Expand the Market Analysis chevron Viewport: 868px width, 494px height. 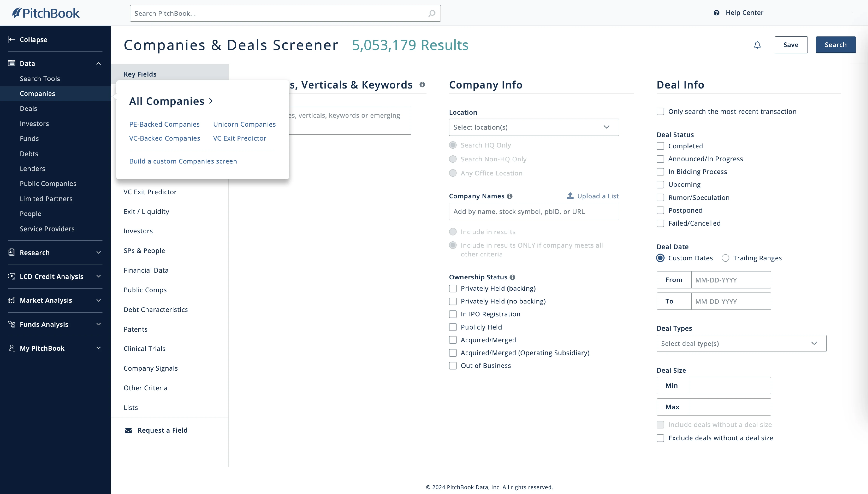pos(98,300)
